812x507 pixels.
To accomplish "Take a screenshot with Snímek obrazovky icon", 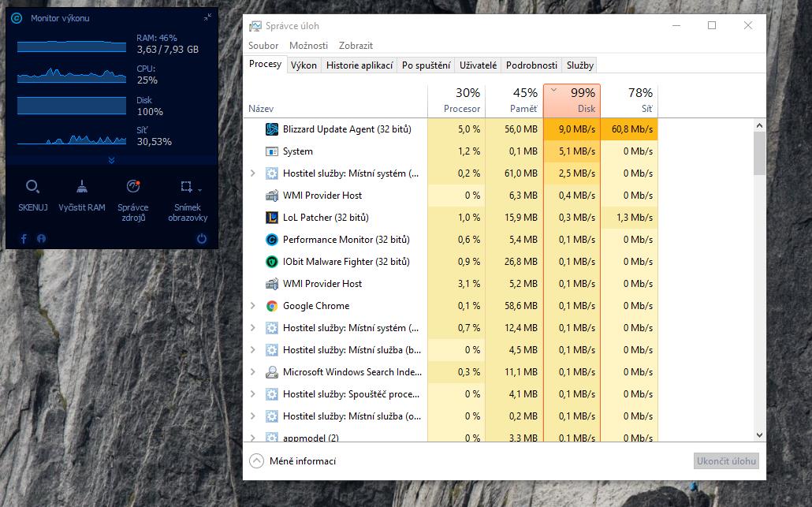I will click(186, 187).
